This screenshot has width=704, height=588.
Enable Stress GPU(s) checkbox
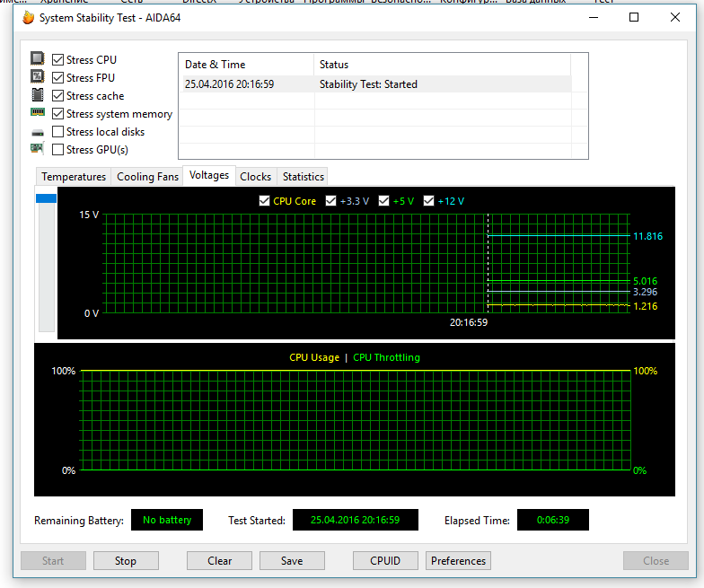pos(57,149)
